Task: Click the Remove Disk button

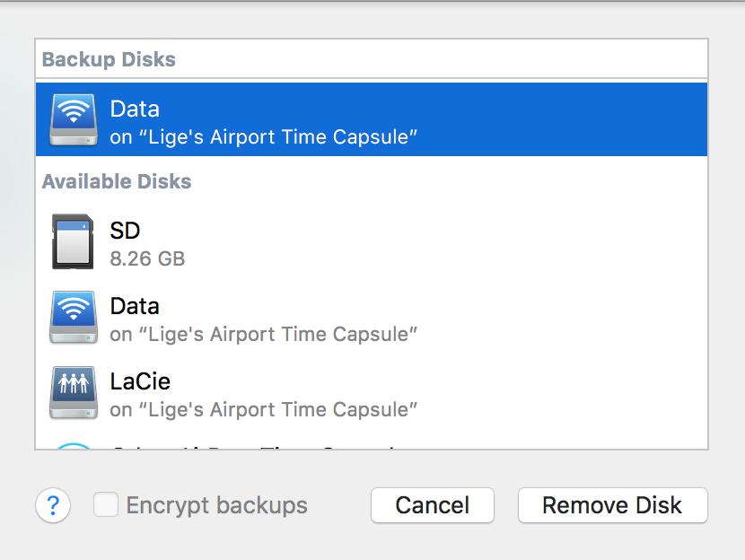Action: (612, 505)
